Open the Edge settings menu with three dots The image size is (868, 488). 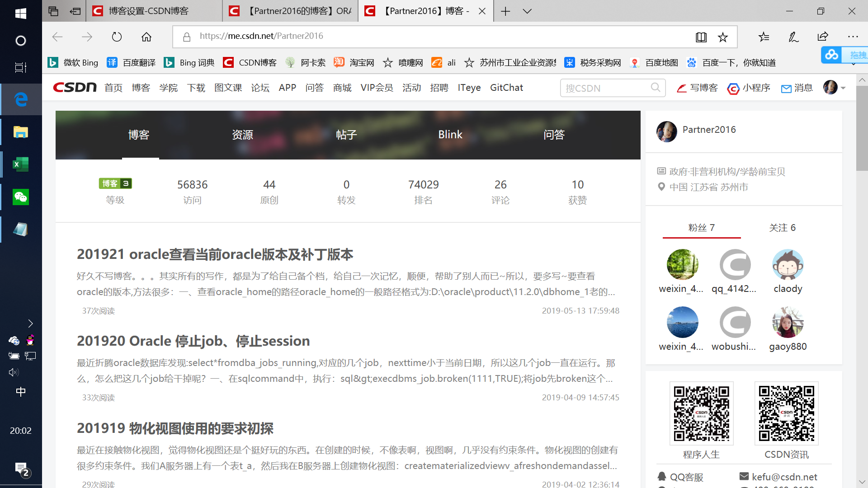point(853,37)
